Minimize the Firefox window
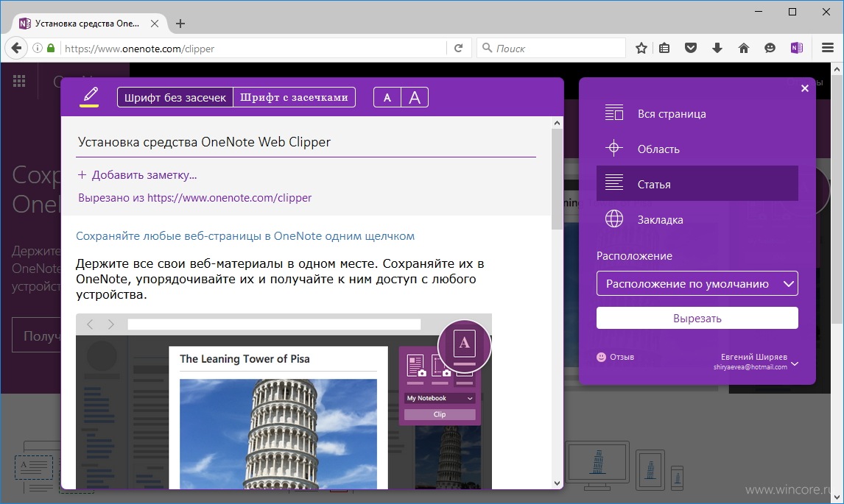Viewport: 844px width, 504px height. (x=759, y=12)
